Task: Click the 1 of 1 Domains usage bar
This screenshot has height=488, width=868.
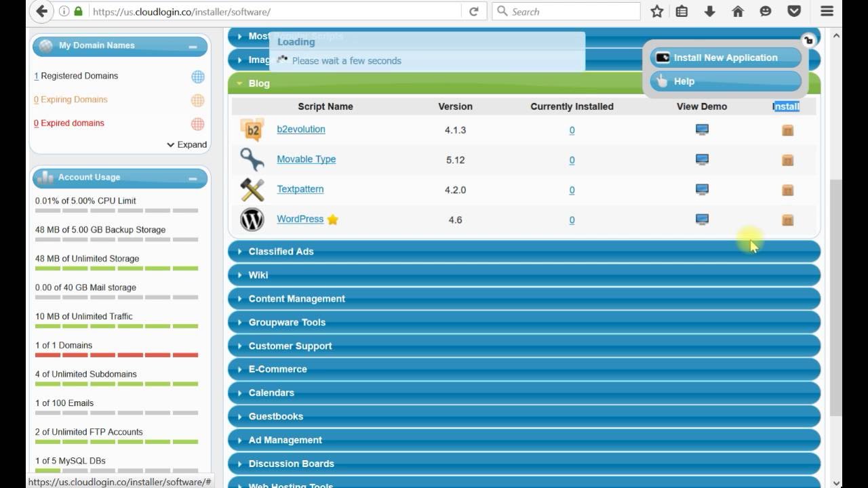Action: point(117,355)
